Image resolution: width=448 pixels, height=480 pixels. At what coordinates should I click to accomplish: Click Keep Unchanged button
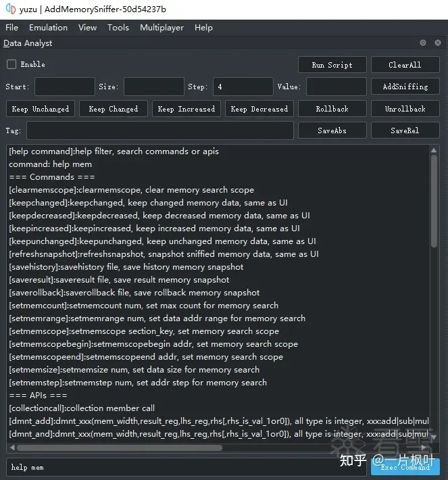(x=41, y=109)
